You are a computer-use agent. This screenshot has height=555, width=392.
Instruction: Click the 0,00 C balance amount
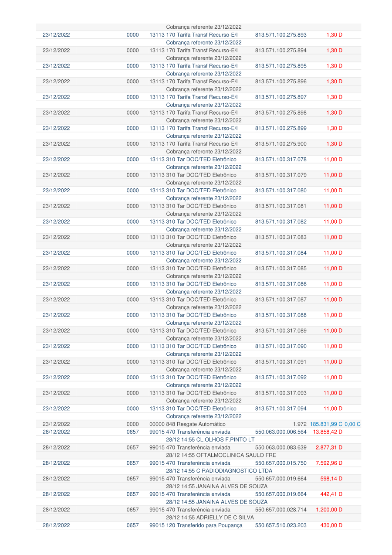(x=352, y=424)
